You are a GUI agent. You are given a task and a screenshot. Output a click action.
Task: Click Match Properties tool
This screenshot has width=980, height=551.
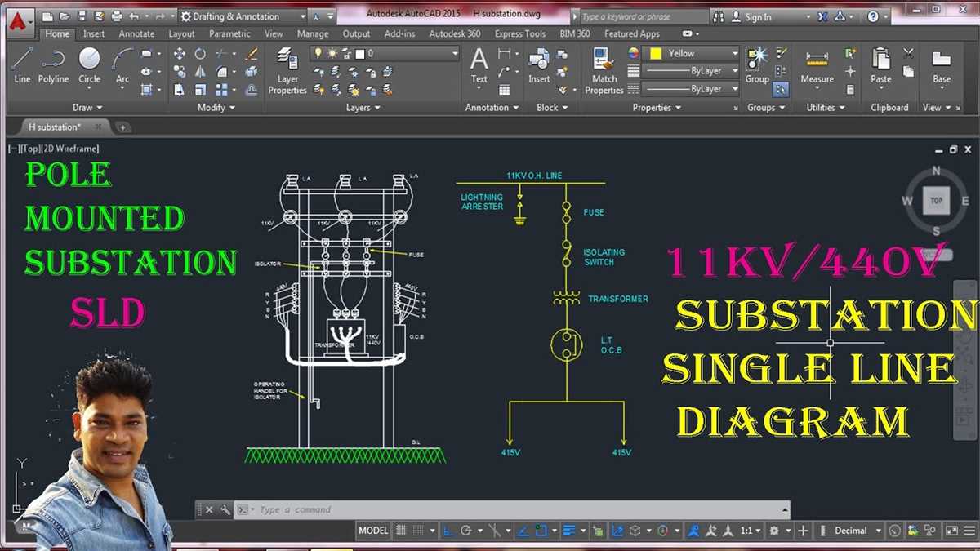604,70
